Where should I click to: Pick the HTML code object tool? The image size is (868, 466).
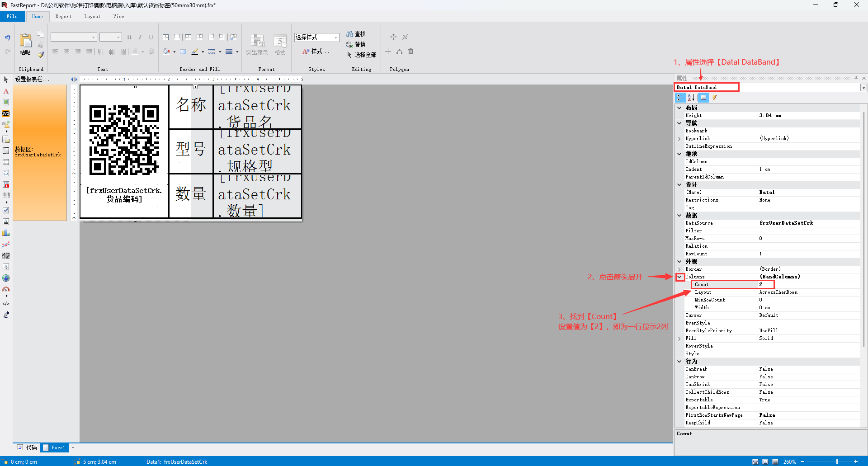tap(6, 304)
